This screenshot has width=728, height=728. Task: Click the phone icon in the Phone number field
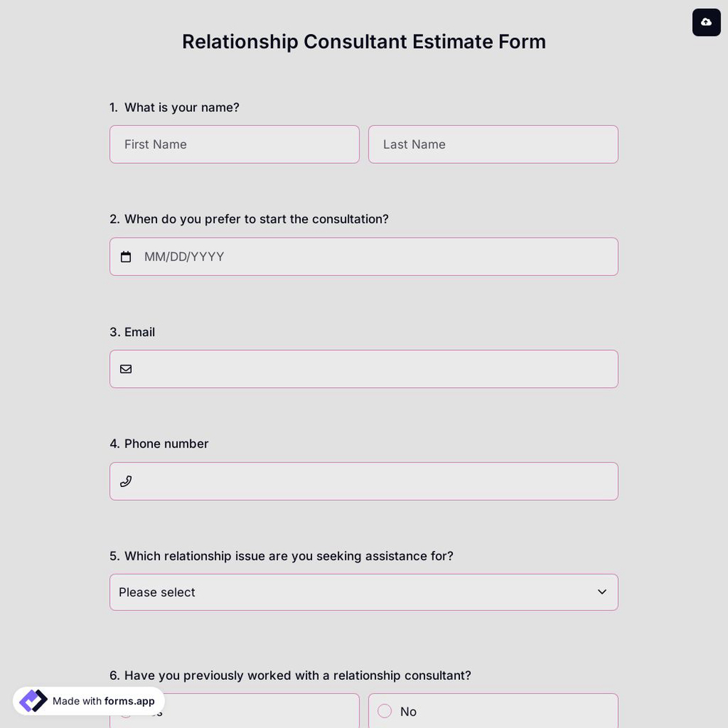coord(125,481)
